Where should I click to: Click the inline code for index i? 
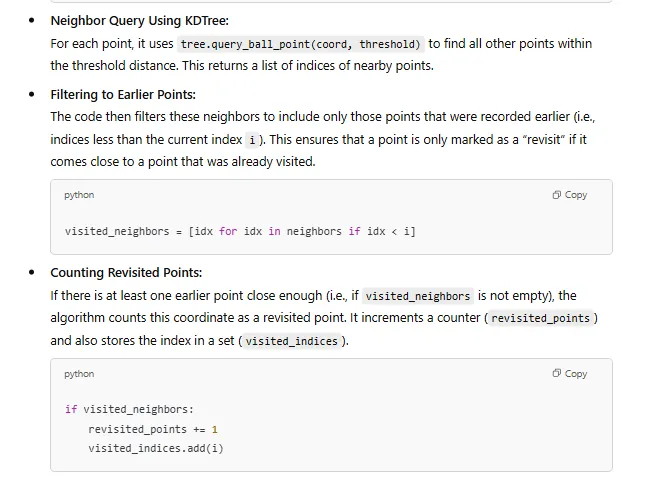(252, 140)
